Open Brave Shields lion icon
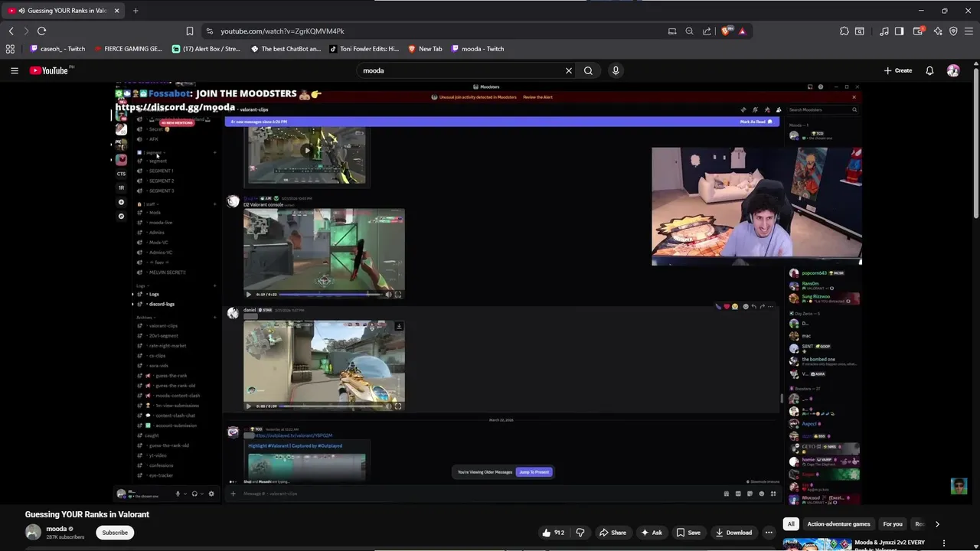 click(726, 31)
